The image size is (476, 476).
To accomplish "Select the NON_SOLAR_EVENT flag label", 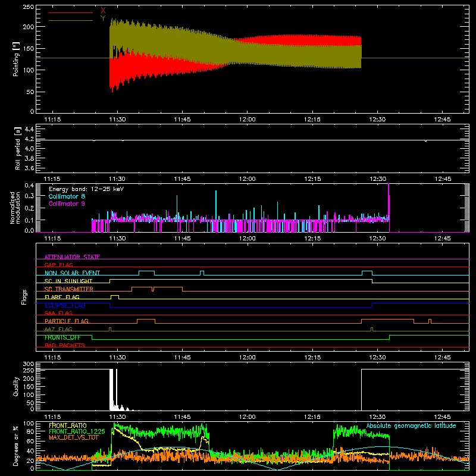I will 72,273.
